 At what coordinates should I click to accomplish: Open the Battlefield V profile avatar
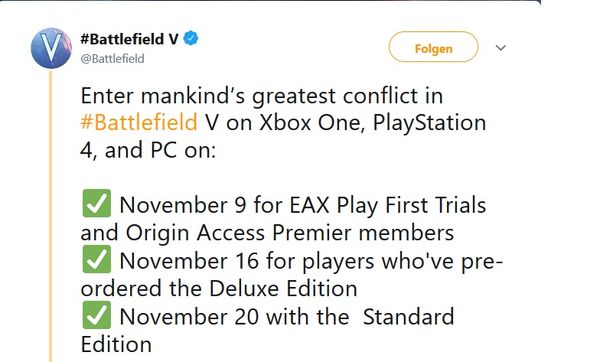51,48
